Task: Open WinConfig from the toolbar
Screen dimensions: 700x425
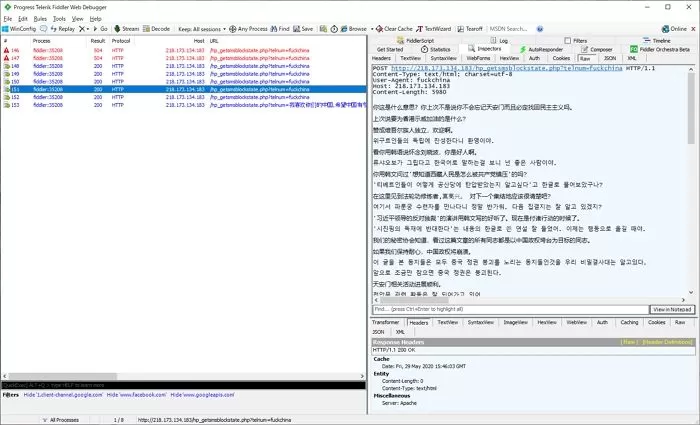Action: (x=19, y=29)
